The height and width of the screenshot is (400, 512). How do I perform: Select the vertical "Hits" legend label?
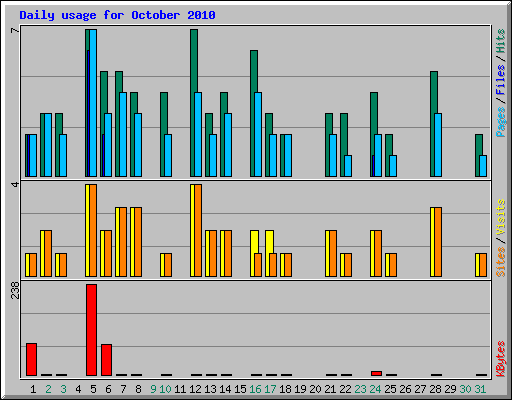point(500,41)
